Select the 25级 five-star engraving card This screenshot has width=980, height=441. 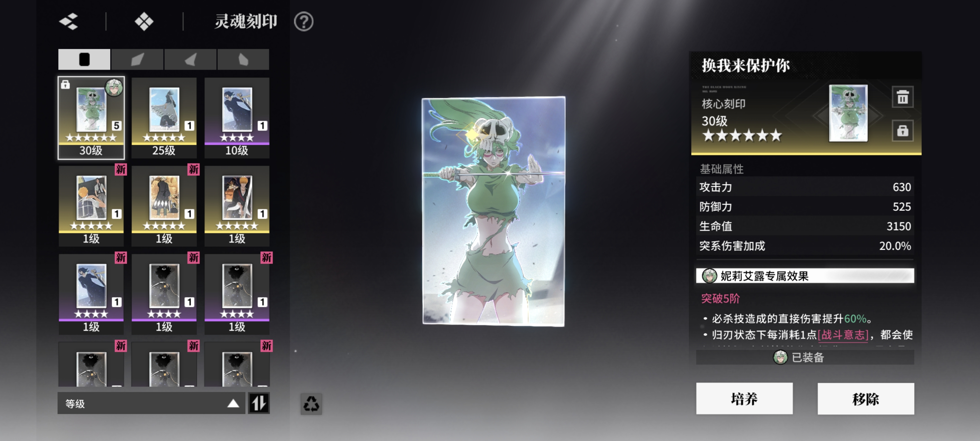pyautogui.click(x=164, y=118)
